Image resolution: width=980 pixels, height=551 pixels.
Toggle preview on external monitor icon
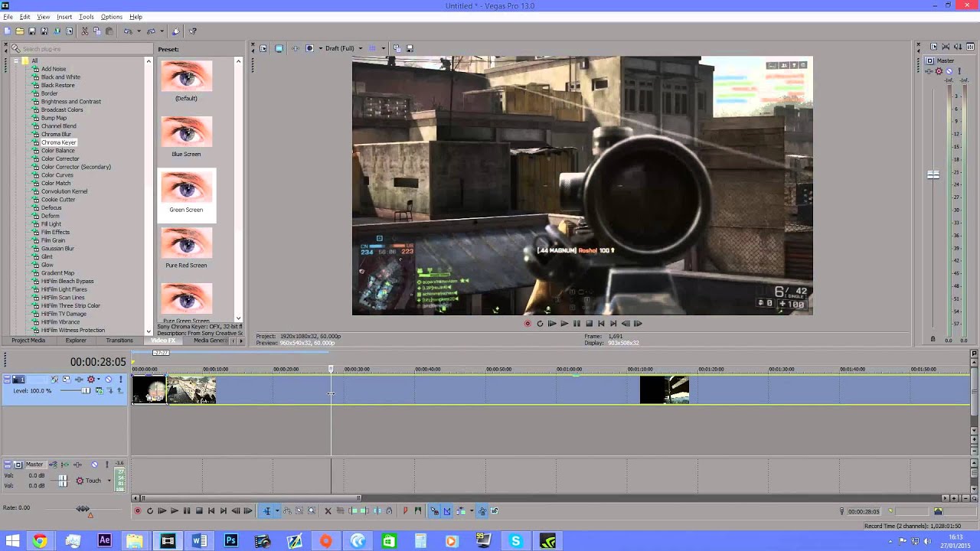click(x=279, y=48)
